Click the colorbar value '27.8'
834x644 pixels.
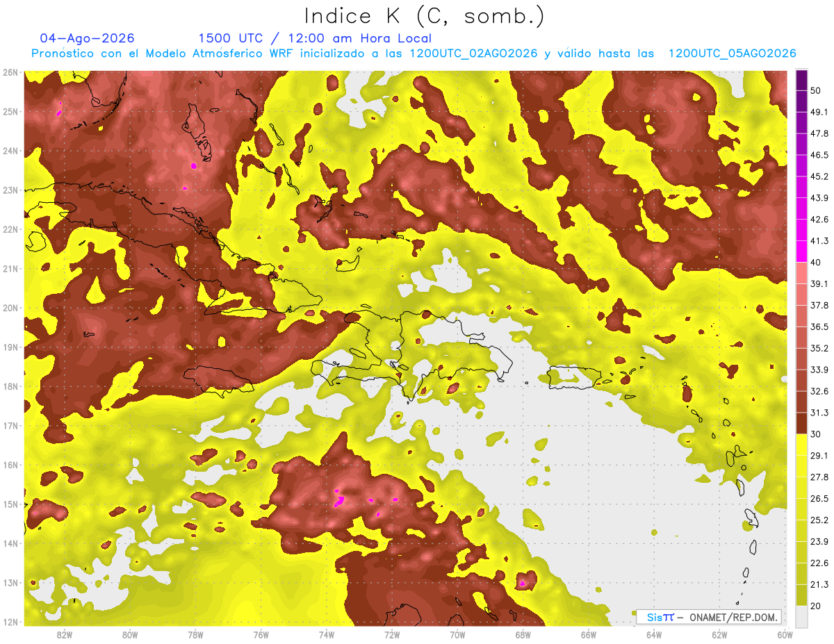[819, 477]
